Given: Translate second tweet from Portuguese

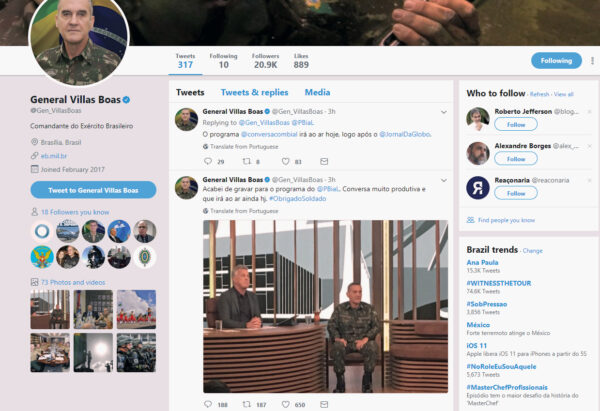Looking at the screenshot, I should pyautogui.click(x=244, y=211).
